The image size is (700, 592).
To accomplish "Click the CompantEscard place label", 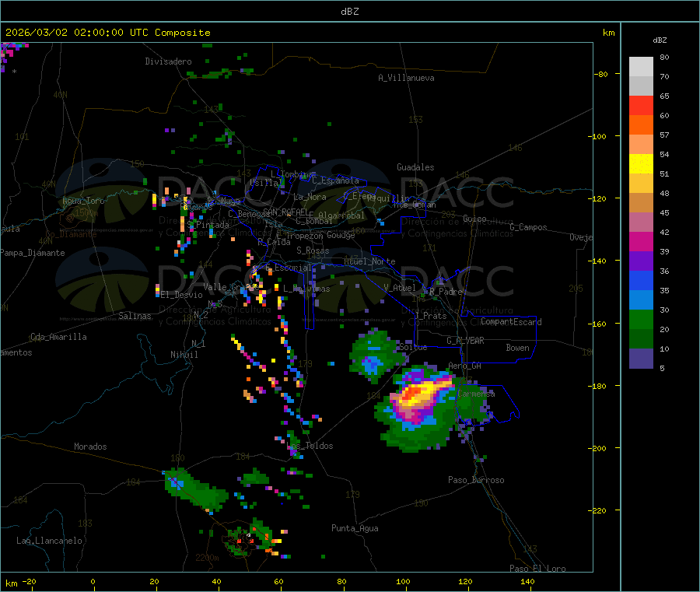I will (x=511, y=322).
